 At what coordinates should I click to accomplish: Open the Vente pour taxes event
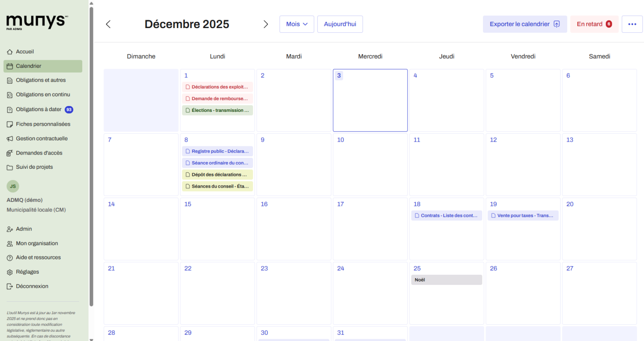coord(522,216)
